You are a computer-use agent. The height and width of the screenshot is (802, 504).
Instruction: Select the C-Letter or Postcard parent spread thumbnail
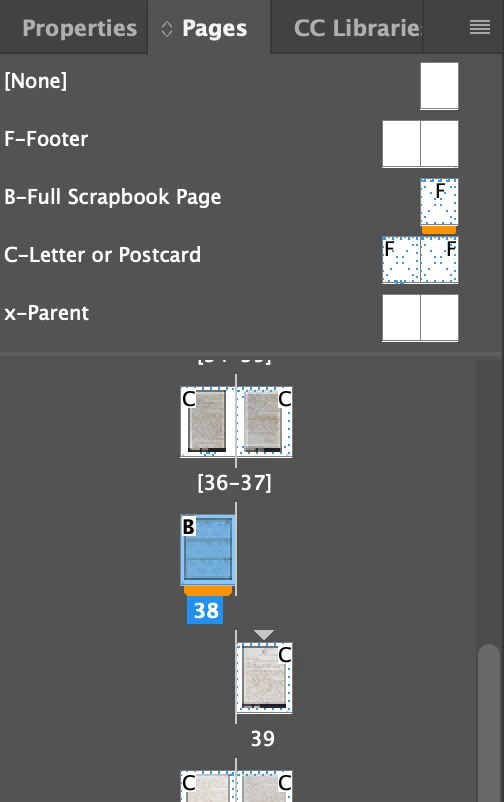tap(420, 259)
